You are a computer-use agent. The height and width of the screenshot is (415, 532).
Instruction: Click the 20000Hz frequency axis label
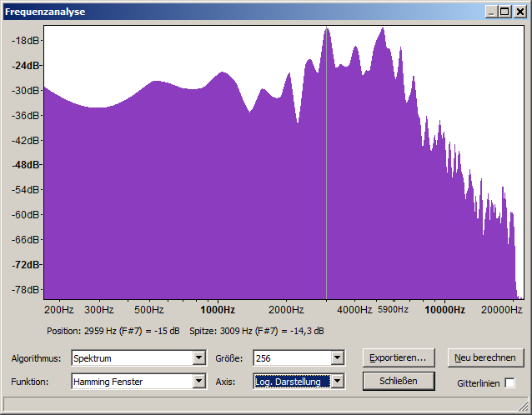point(501,309)
